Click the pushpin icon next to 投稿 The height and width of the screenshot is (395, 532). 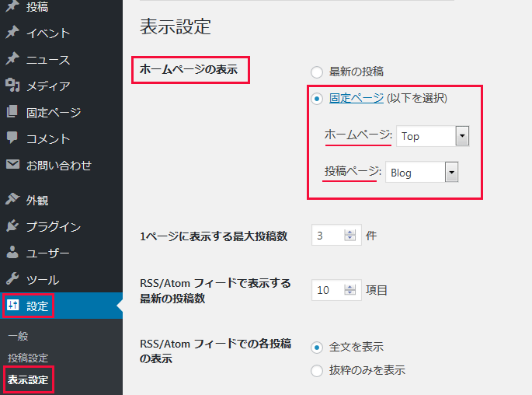click(12, 7)
